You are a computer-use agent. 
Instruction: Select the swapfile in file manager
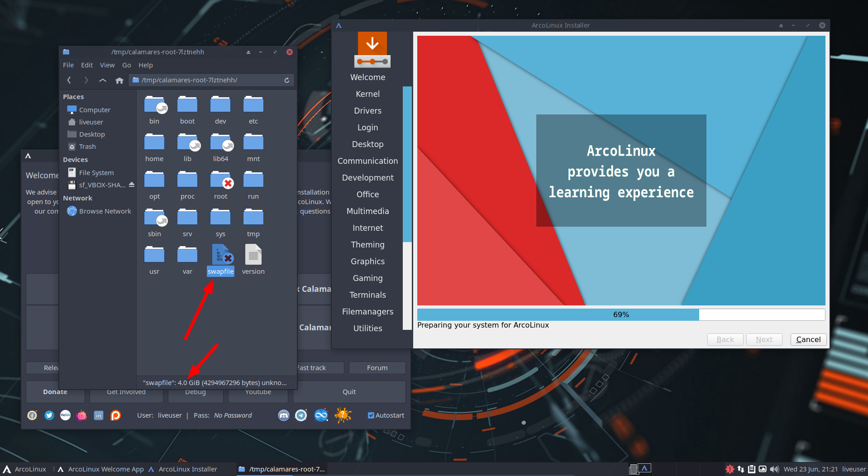[220, 260]
